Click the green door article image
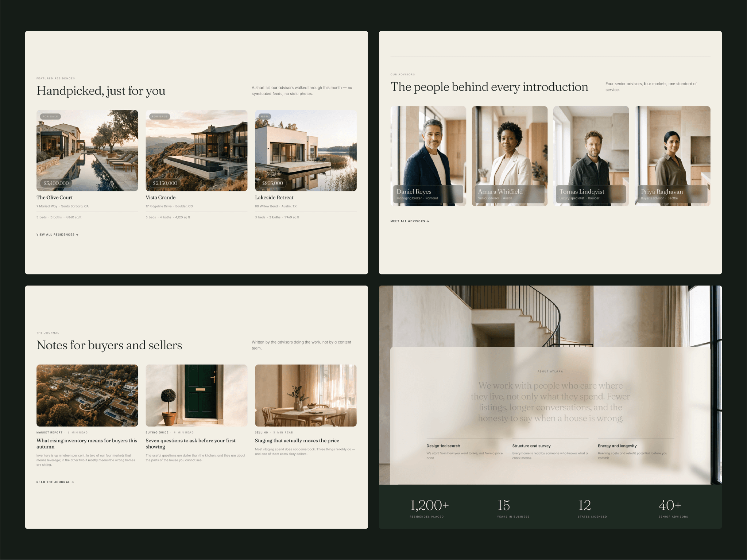The width and height of the screenshot is (747, 560). pyautogui.click(x=197, y=396)
